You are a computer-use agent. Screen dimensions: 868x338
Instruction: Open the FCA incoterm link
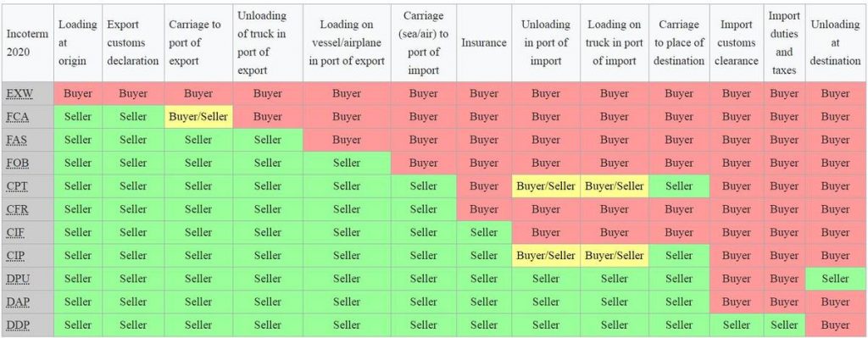19,117
